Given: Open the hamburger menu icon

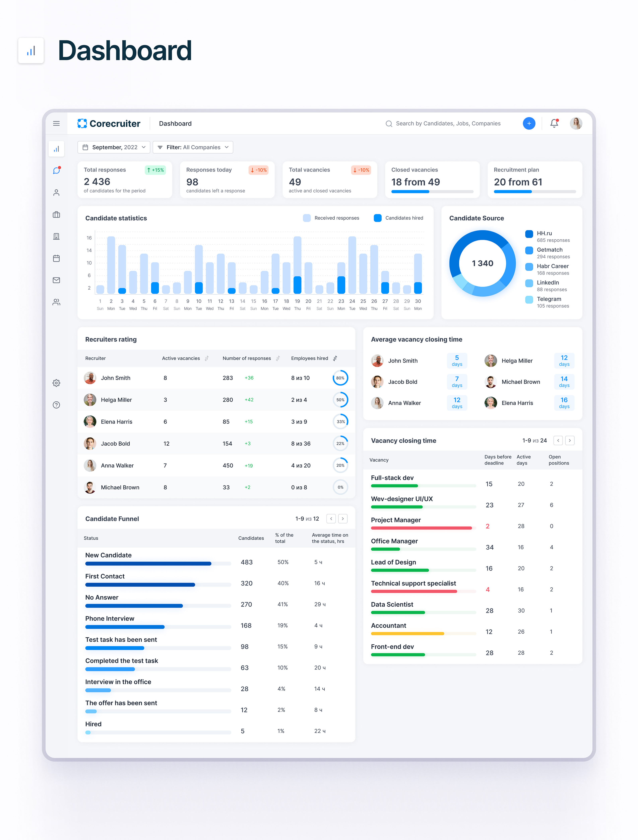Looking at the screenshot, I should (x=56, y=124).
